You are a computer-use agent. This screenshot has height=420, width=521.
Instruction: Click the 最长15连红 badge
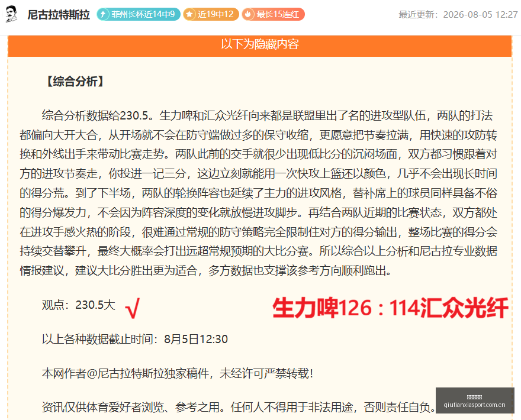(x=273, y=14)
